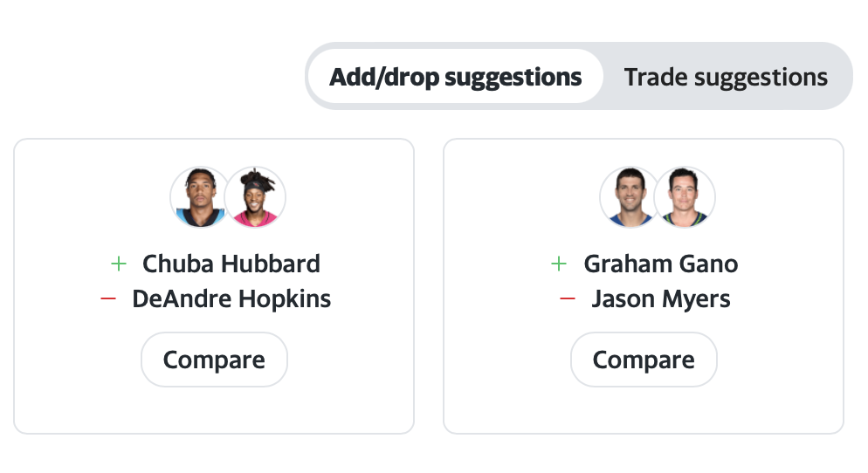Select the Hubbard/Hopkins suggestion card
Screen dimensions: 868x473
point(214,286)
